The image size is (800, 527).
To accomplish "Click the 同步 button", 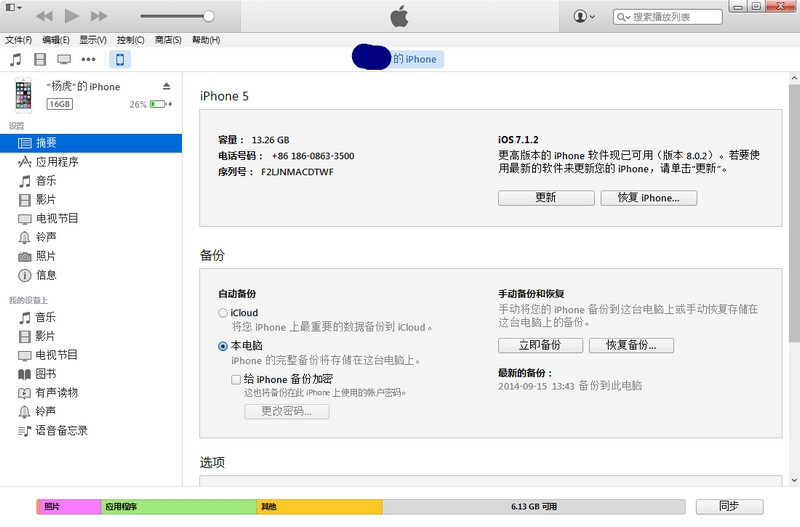I will pyautogui.click(x=729, y=506).
